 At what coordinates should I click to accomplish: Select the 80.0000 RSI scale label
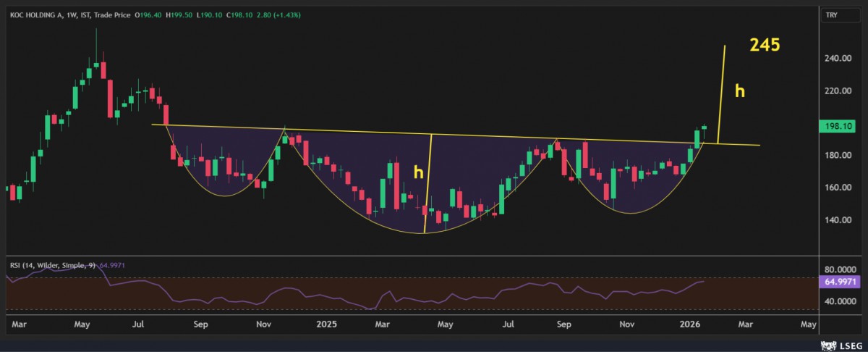click(x=839, y=268)
